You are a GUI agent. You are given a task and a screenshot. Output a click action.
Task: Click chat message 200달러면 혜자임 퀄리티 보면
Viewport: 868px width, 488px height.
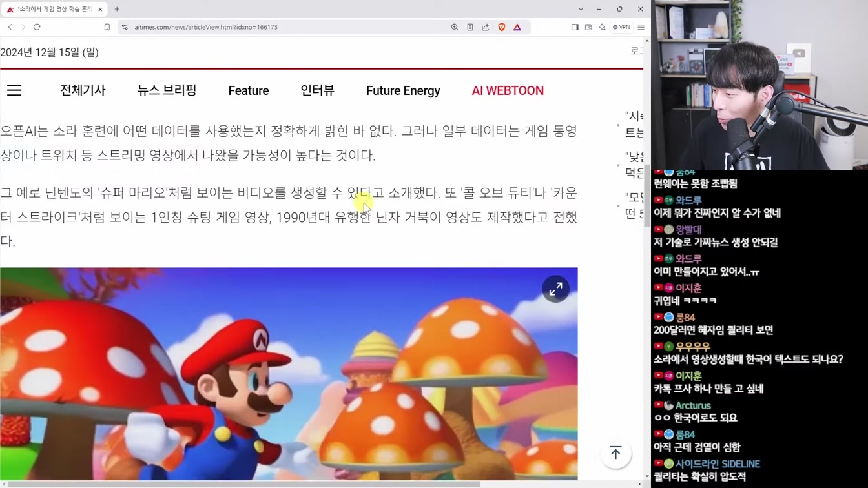point(714,330)
